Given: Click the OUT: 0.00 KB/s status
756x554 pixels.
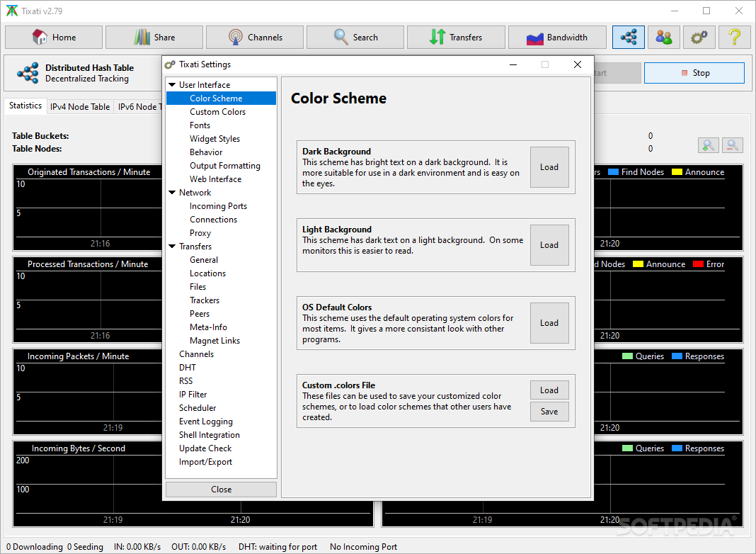Looking at the screenshot, I should tap(199, 547).
